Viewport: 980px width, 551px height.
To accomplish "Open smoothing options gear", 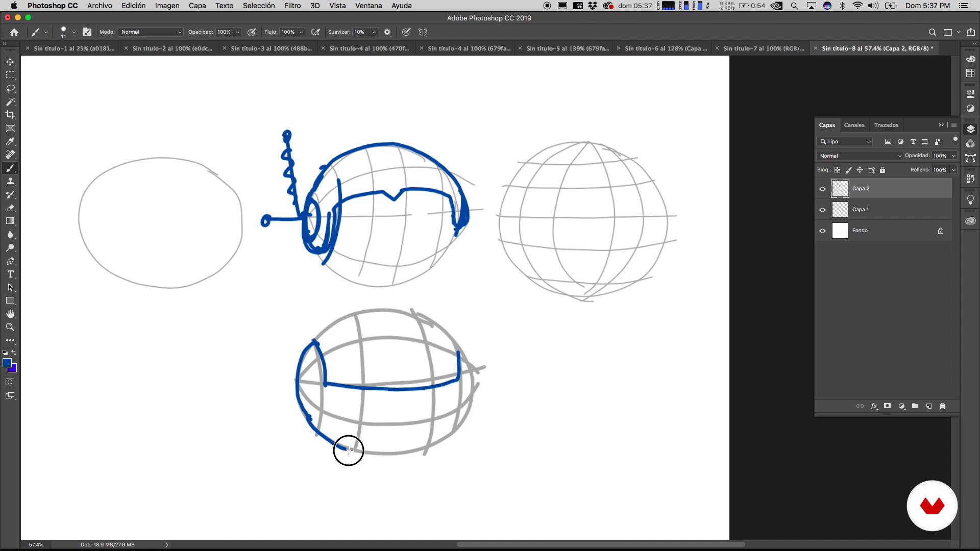I will click(387, 32).
